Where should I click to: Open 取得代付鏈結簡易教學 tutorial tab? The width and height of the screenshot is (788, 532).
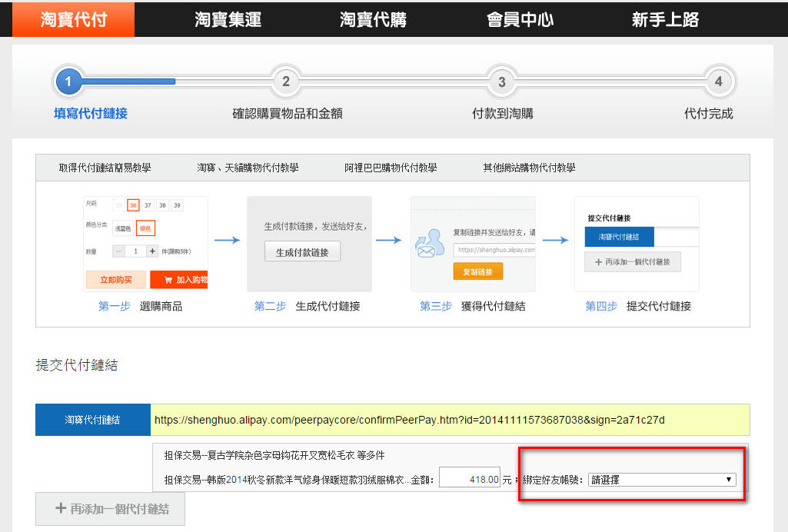click(105, 168)
